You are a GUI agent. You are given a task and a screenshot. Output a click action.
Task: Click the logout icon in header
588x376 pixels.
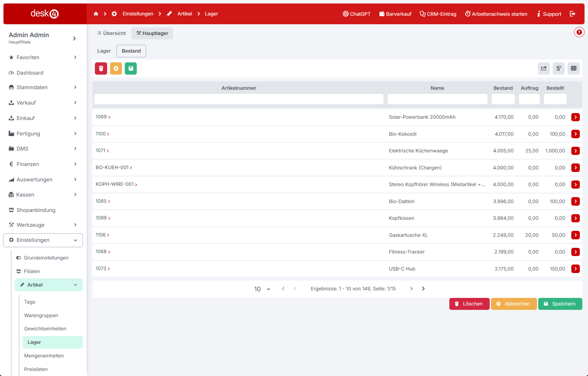point(573,14)
